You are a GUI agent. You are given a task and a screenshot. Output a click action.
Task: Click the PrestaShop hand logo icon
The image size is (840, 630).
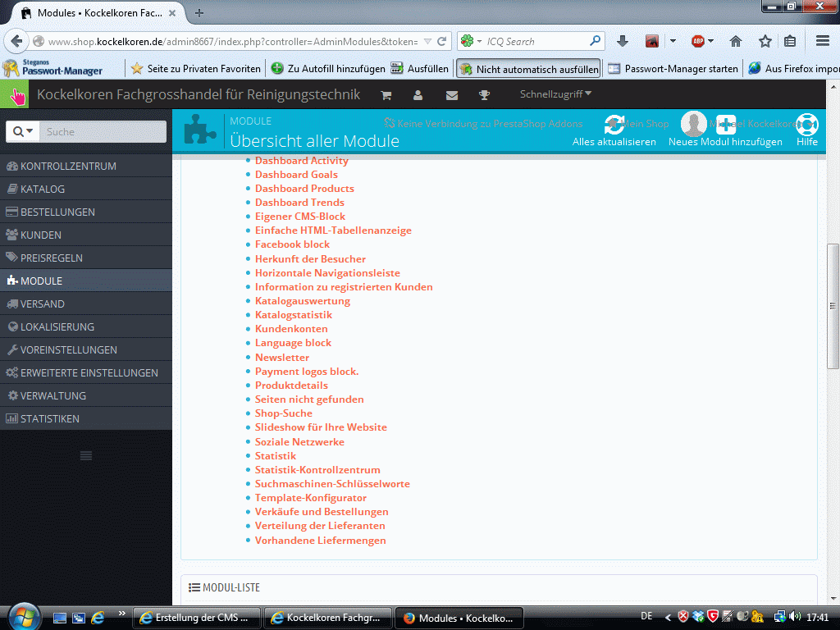[x=15, y=94]
